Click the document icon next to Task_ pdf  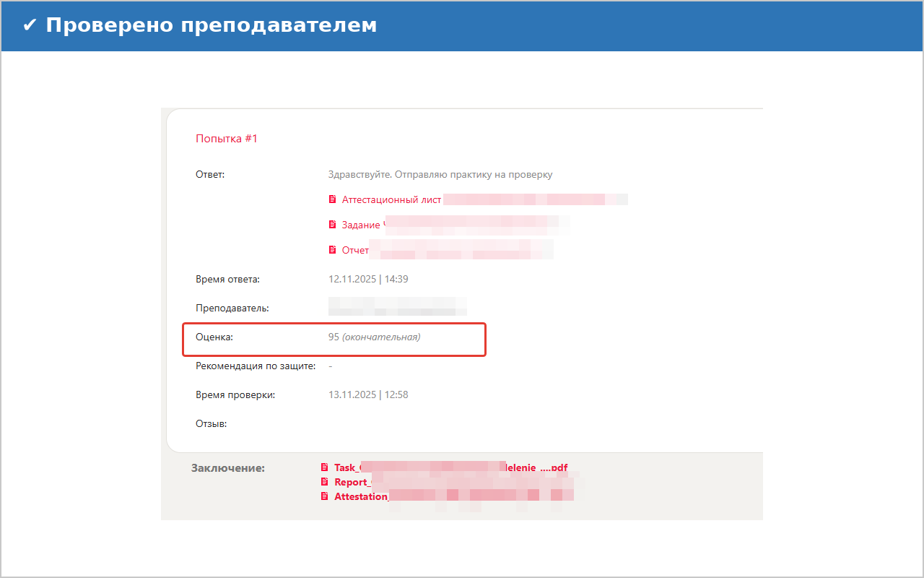pyautogui.click(x=325, y=467)
